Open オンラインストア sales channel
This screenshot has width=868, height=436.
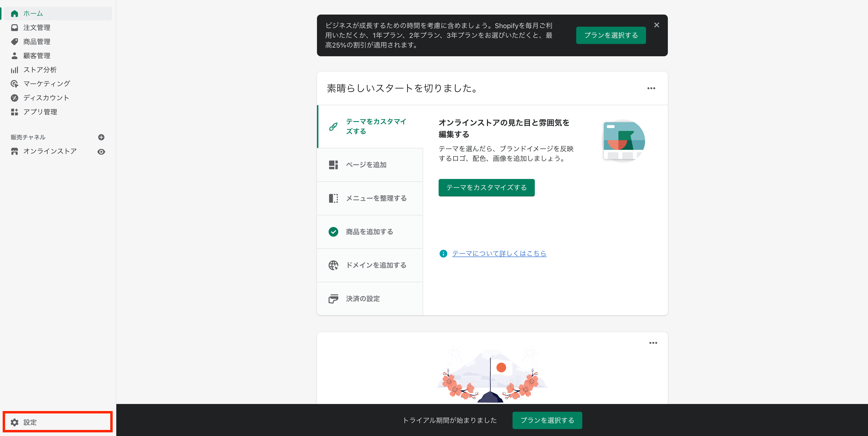click(x=50, y=151)
